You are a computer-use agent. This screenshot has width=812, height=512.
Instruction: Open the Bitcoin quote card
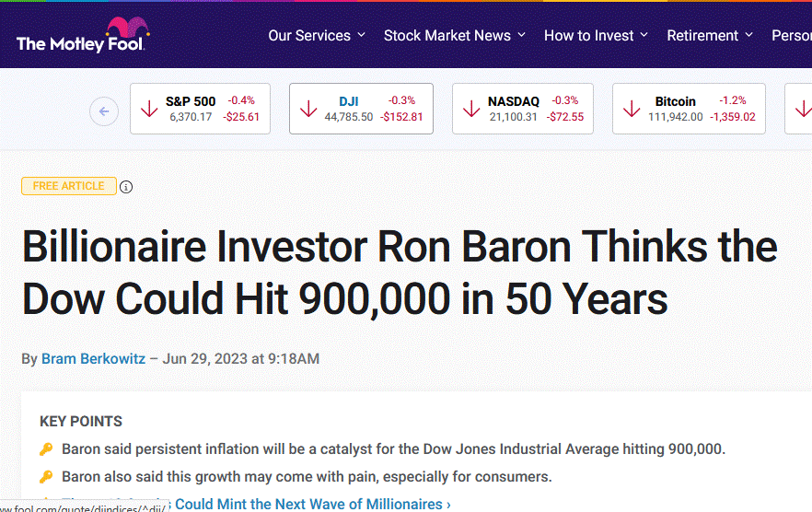[689, 109]
